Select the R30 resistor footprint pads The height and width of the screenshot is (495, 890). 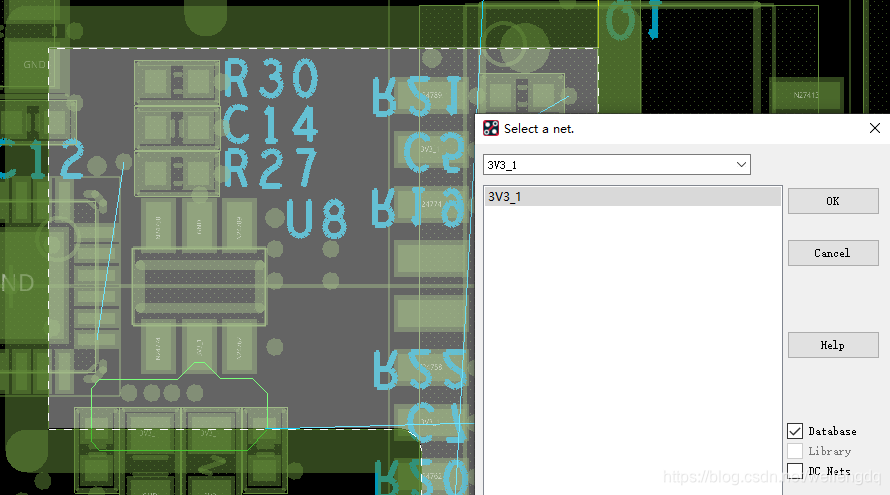pyautogui.click(x=177, y=82)
